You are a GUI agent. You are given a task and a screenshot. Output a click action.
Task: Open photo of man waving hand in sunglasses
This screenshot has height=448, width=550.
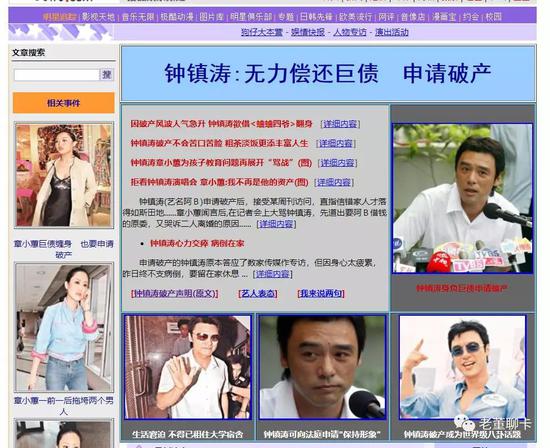pos(188,367)
